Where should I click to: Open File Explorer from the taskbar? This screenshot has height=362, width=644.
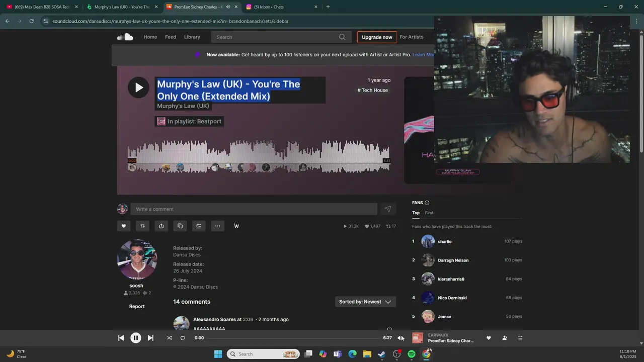(367, 354)
